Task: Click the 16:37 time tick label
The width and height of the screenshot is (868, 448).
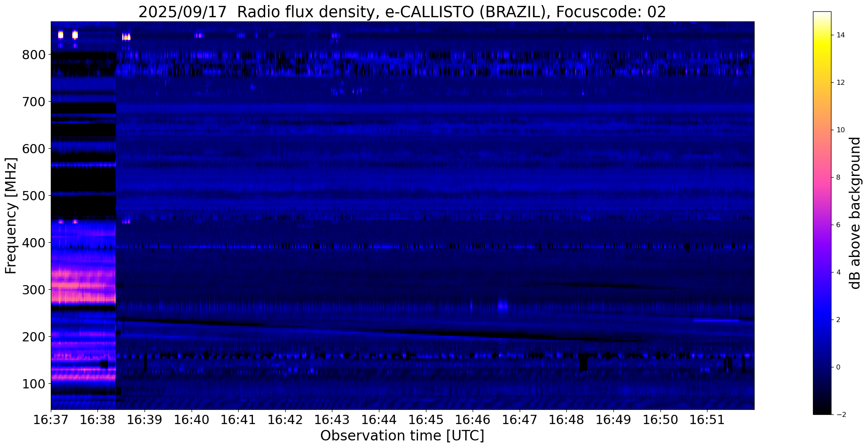Action: (x=51, y=419)
